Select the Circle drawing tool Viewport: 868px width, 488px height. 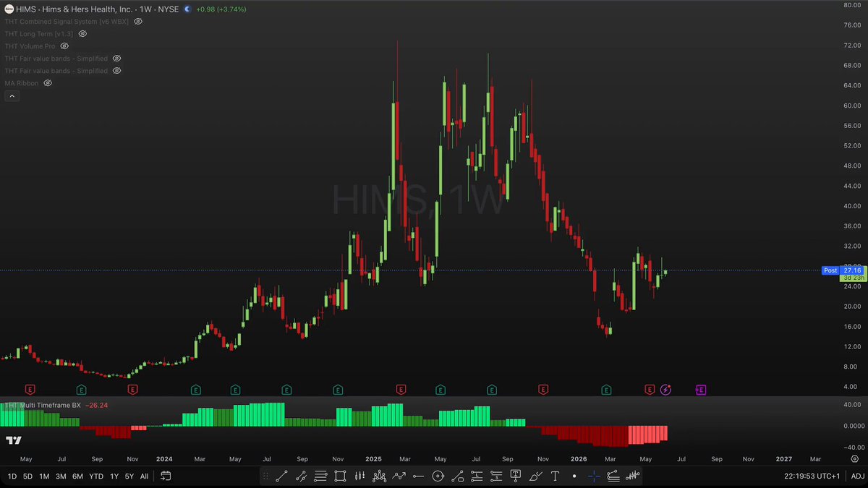[438, 476]
